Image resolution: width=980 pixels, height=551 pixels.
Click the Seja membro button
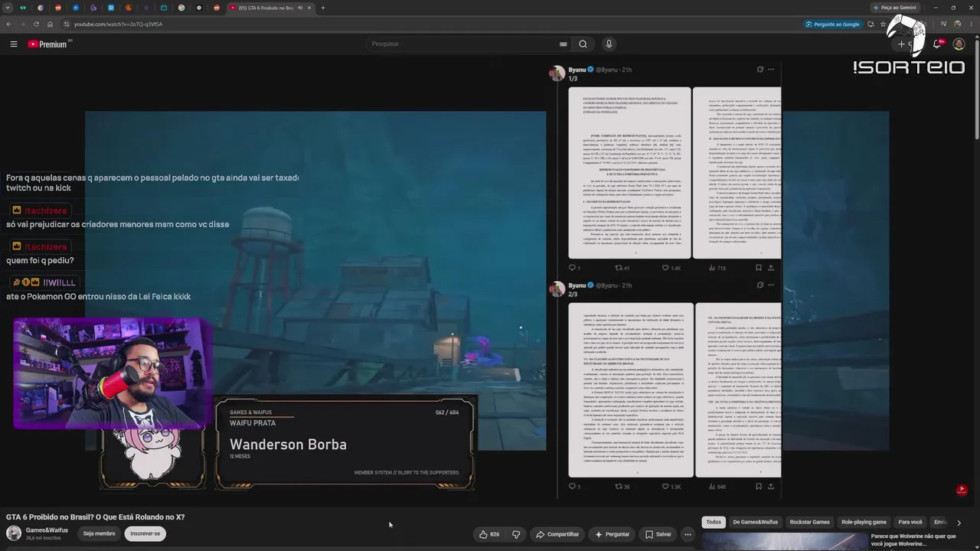(99, 533)
